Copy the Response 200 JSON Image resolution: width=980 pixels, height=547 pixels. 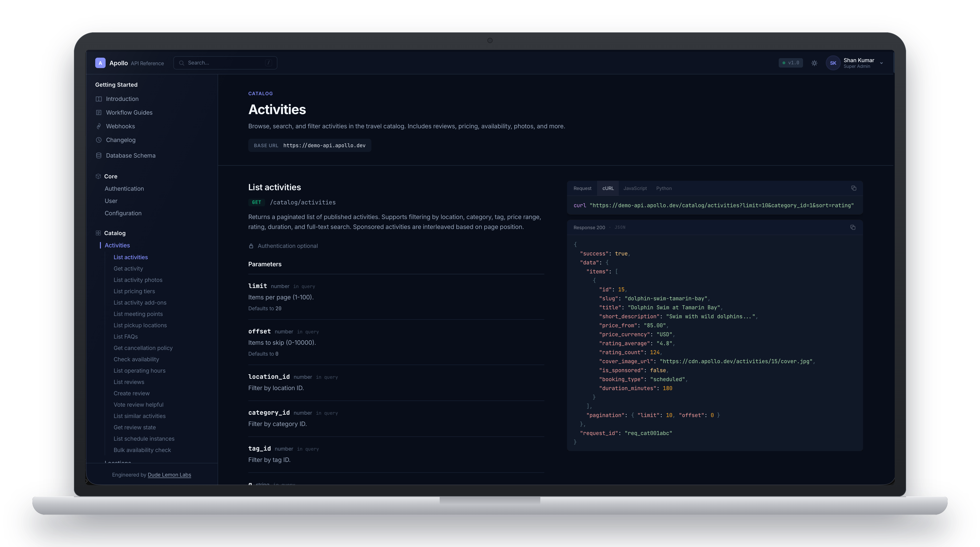853,228
